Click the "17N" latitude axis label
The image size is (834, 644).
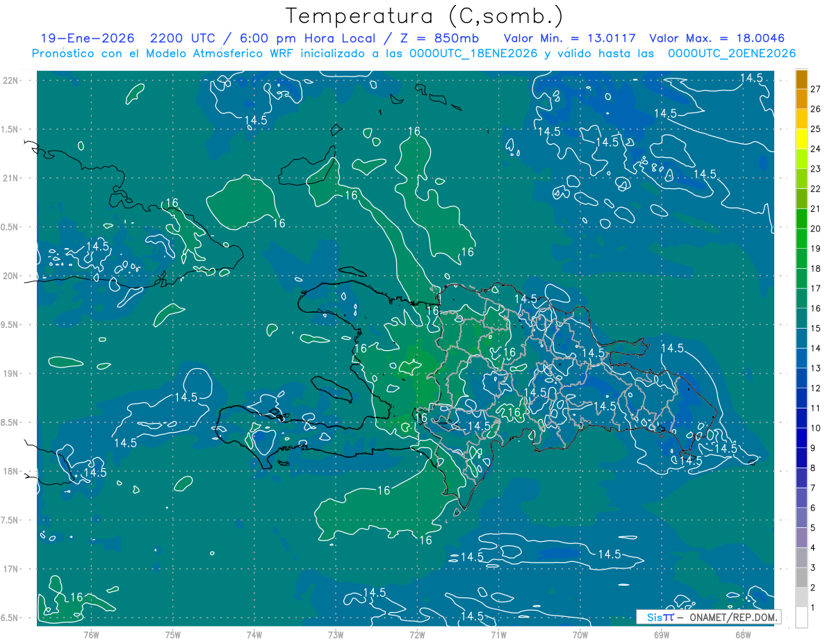coord(12,569)
